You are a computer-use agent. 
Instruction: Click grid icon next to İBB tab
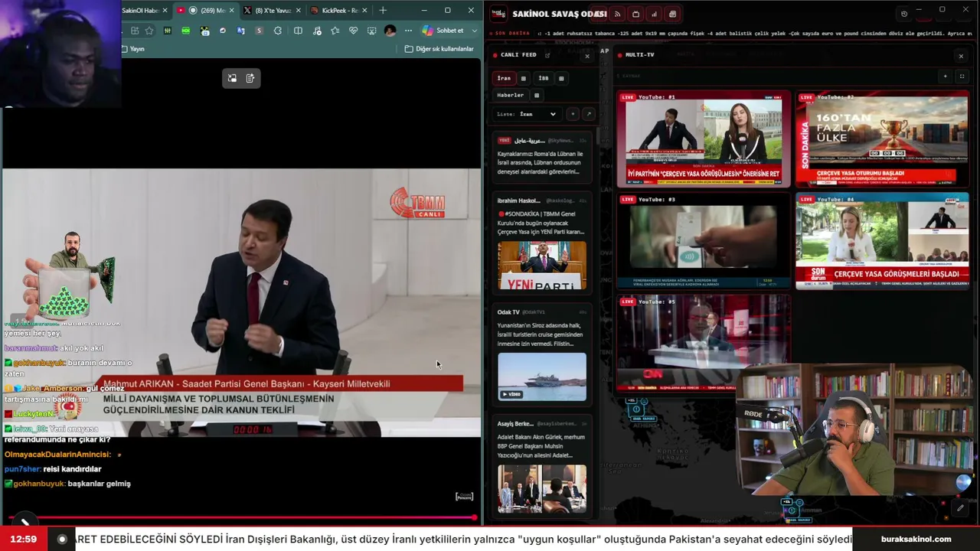(x=561, y=78)
